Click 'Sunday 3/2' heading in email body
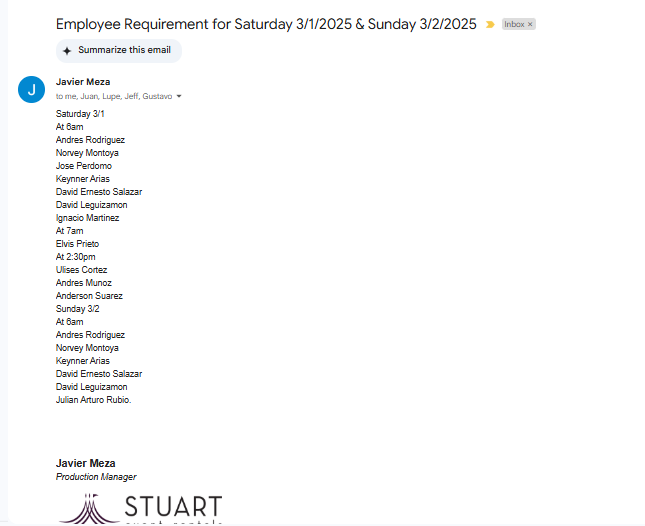 [x=77, y=309]
